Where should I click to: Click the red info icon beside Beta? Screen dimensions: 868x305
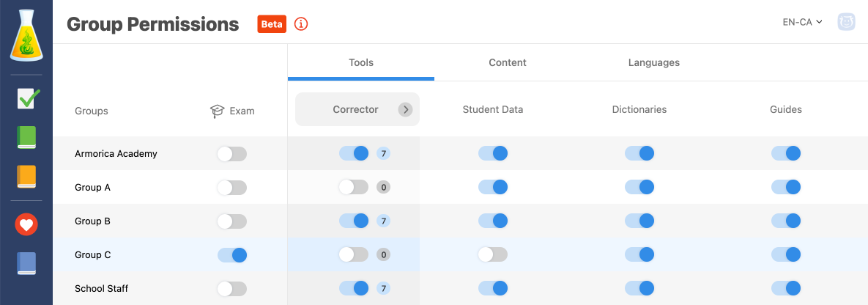coord(301,23)
